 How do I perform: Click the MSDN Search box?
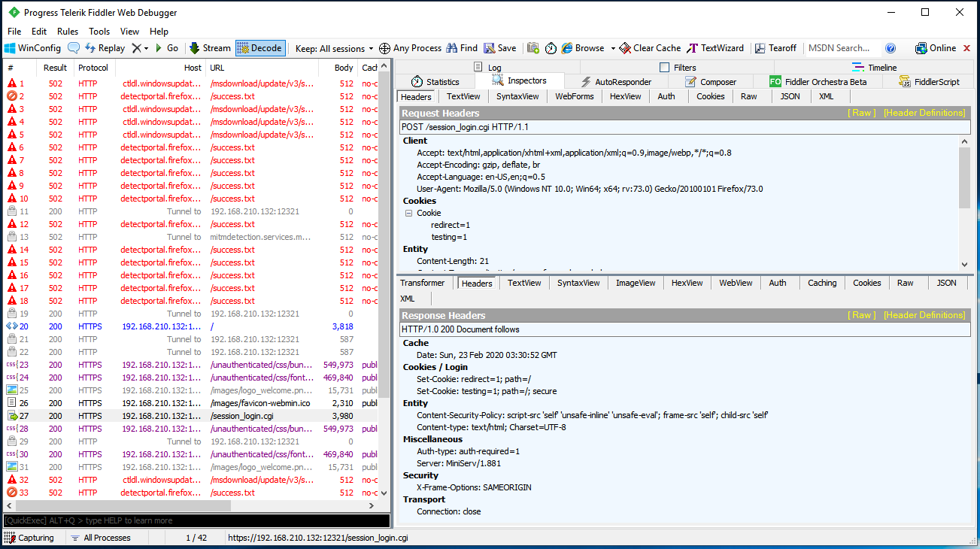click(x=842, y=48)
